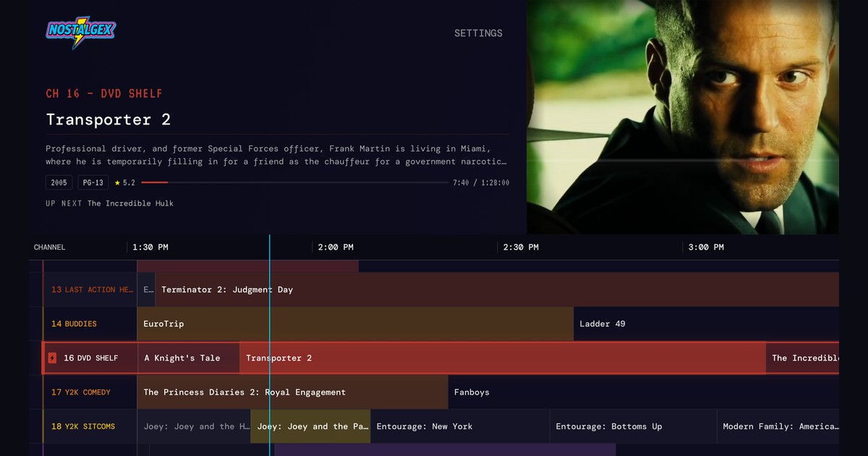Click the program synopsis text
The image size is (868, 456).
click(276, 155)
